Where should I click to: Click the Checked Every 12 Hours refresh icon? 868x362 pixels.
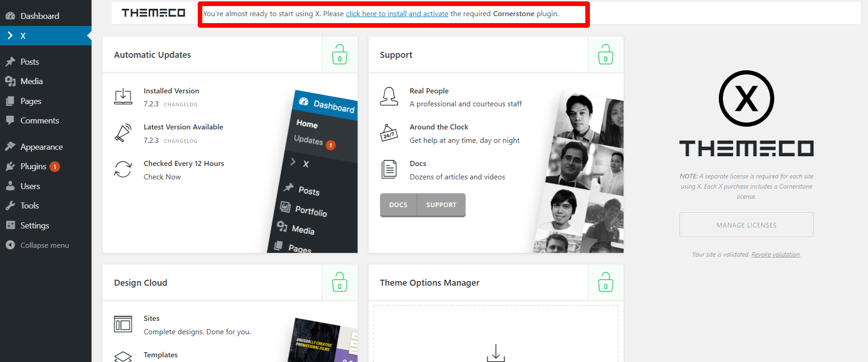click(123, 169)
